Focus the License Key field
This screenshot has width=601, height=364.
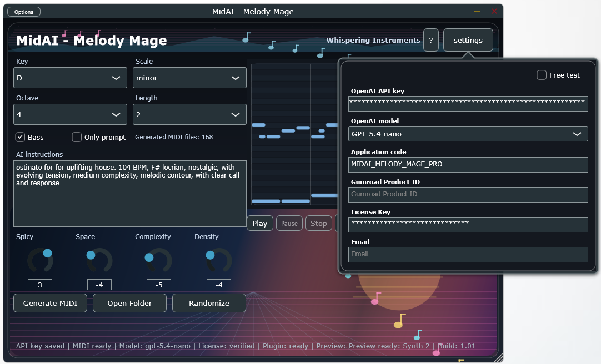(x=468, y=225)
